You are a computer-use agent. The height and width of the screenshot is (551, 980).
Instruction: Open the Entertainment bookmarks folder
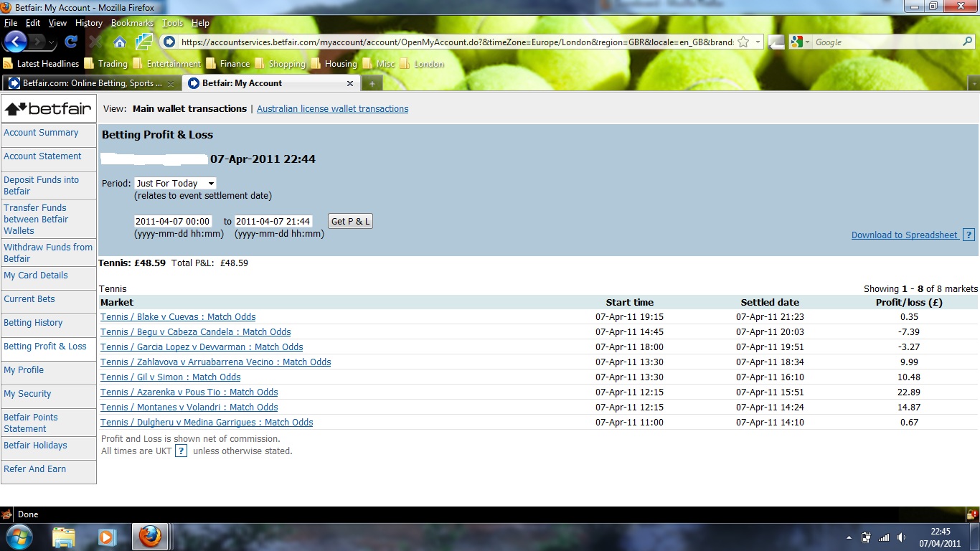(166, 64)
